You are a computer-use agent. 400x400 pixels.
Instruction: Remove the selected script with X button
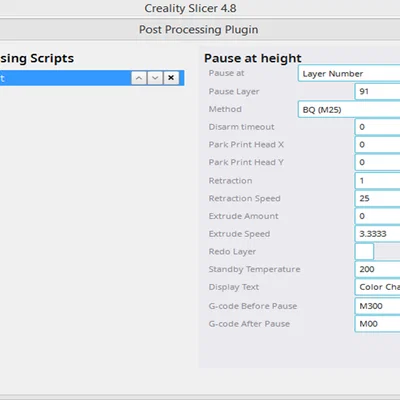171,78
